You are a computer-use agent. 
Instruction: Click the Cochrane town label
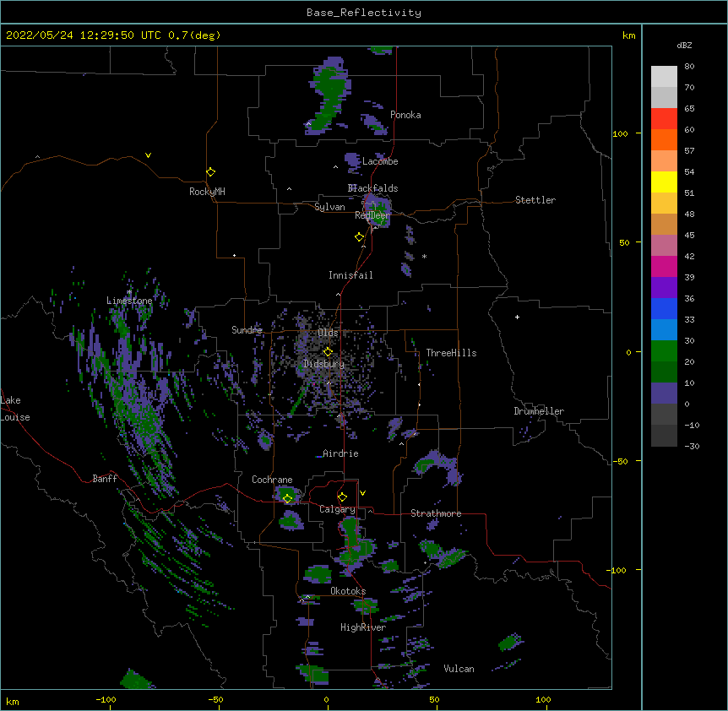(x=272, y=480)
